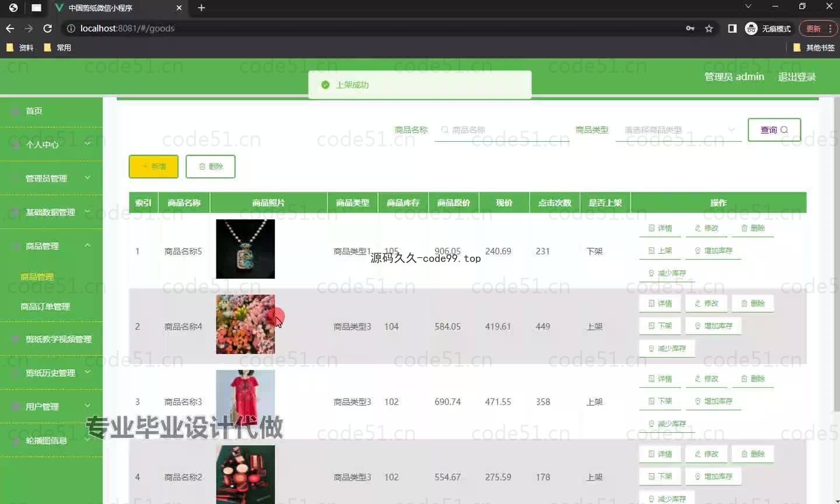View 详情 for 商品名称4
This screenshot has height=504, width=840.
[660, 303]
